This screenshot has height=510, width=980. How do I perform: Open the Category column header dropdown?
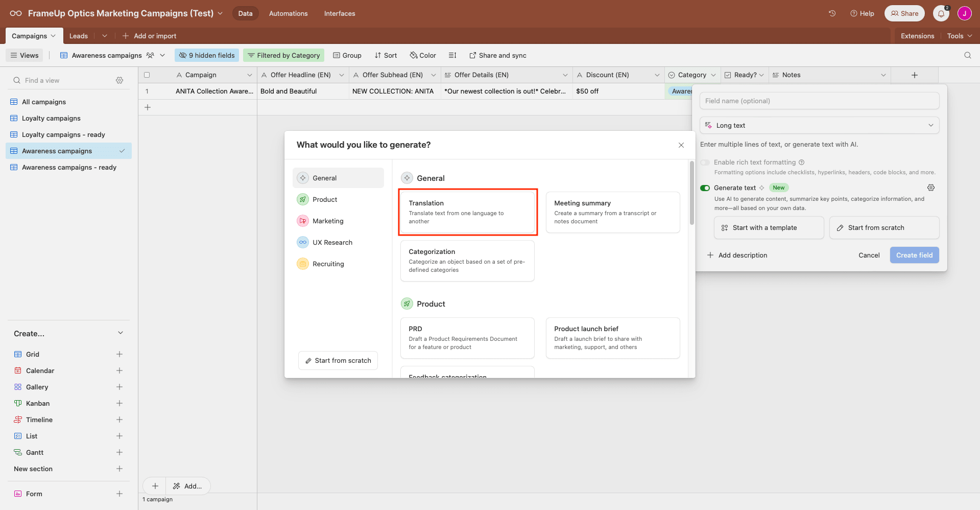click(714, 75)
